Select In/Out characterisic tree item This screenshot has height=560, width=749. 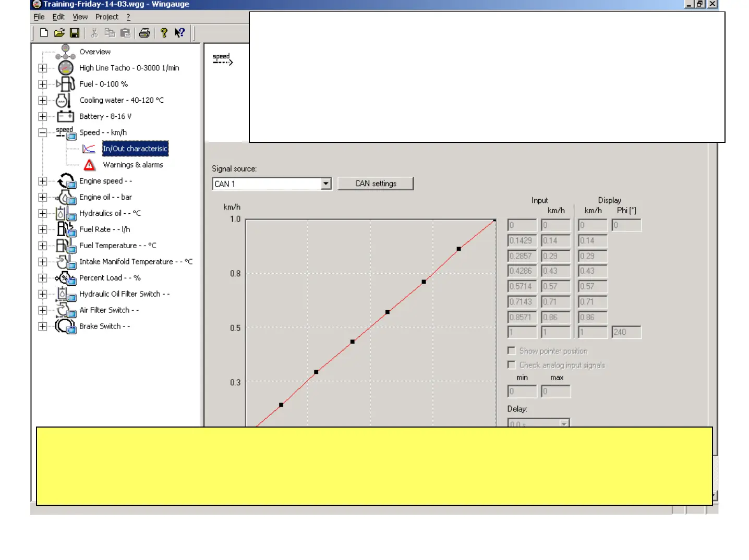135,149
